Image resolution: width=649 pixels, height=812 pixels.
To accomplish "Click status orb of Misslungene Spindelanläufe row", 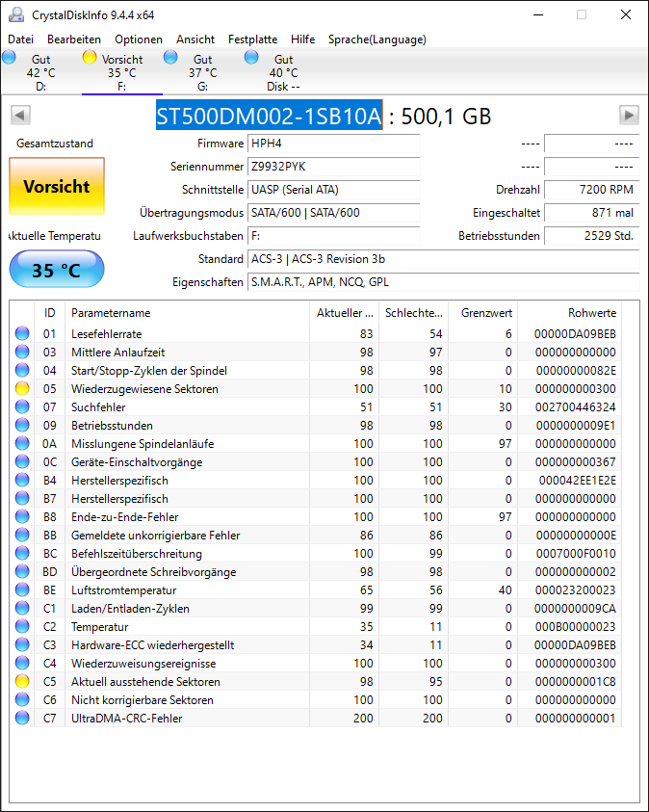I will (x=22, y=444).
